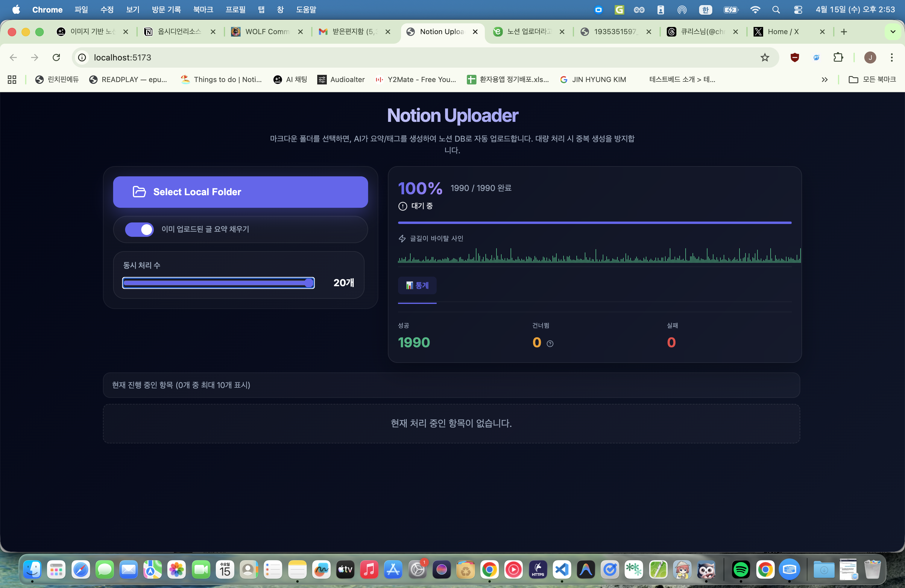Click the localhost:5173 address bar
905x588 pixels.
pyautogui.click(x=418, y=57)
